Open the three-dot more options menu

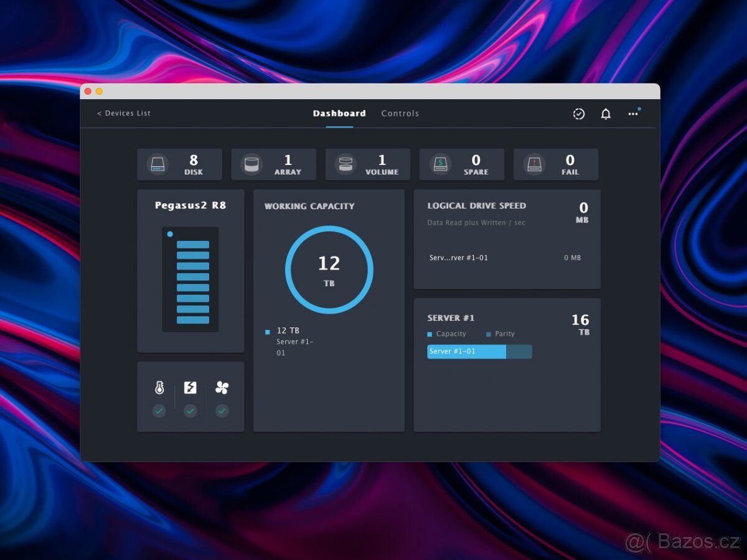[x=633, y=114]
